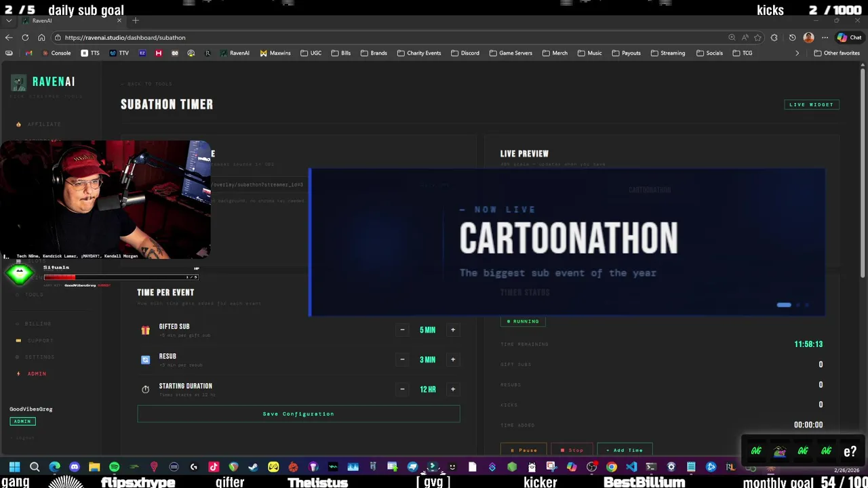Viewport: 868px width, 488px height.
Task: Open browser extensions puzzle icon
Action: [x=774, y=37]
